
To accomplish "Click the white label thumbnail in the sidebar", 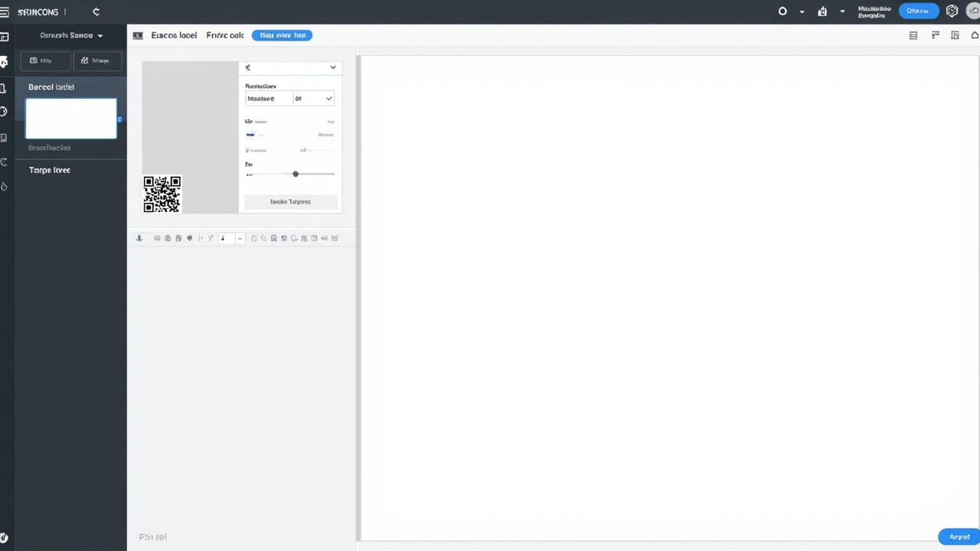I will (71, 119).
